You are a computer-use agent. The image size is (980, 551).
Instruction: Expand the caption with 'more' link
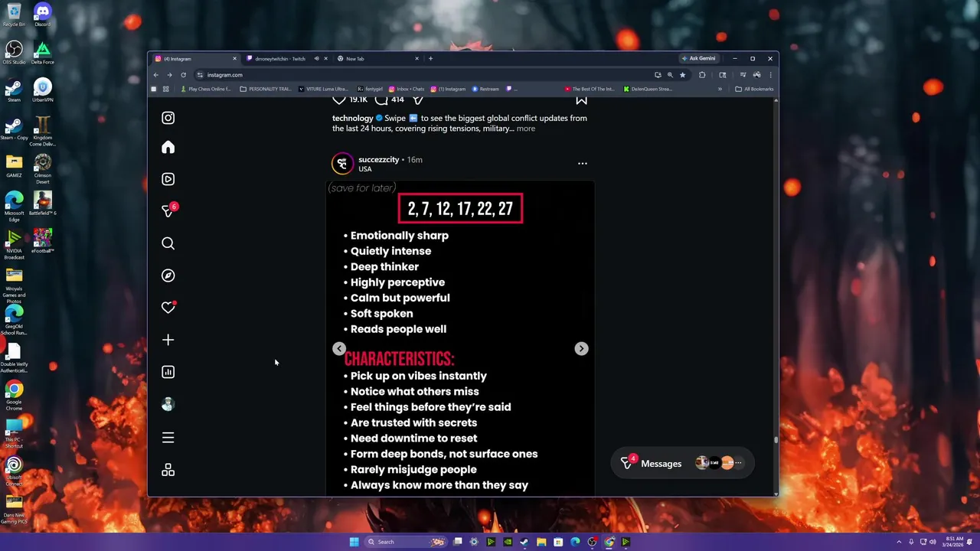pos(525,129)
